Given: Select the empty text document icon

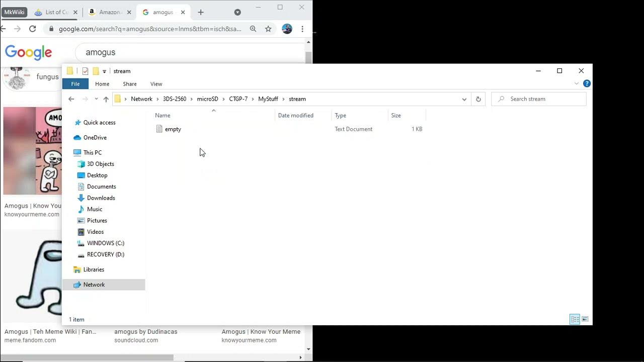Looking at the screenshot, I should [159, 129].
